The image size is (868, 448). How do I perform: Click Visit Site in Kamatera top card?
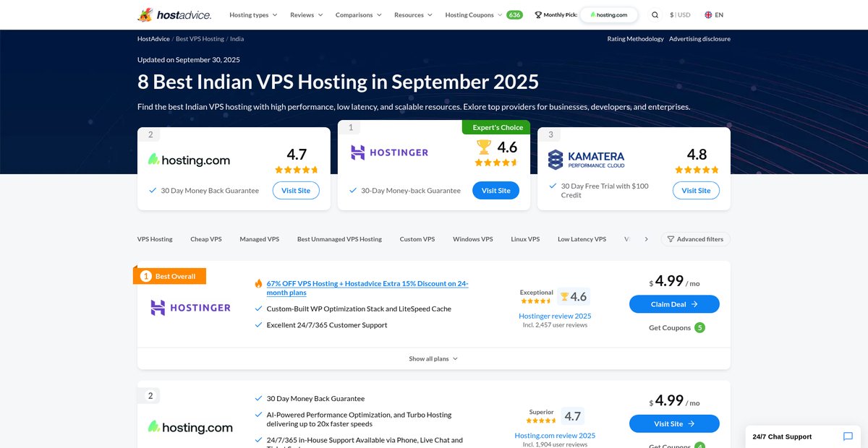pyautogui.click(x=696, y=191)
